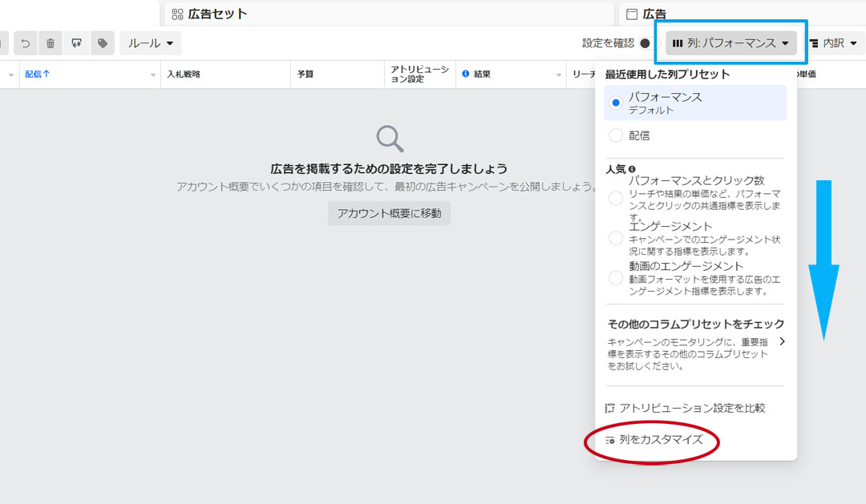This screenshot has width=866, height=504.
Task: Click the undo arrow icon
Action: tap(25, 43)
